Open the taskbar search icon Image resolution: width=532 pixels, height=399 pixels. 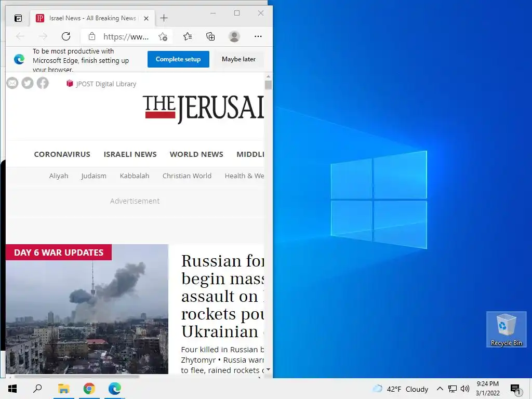37,389
